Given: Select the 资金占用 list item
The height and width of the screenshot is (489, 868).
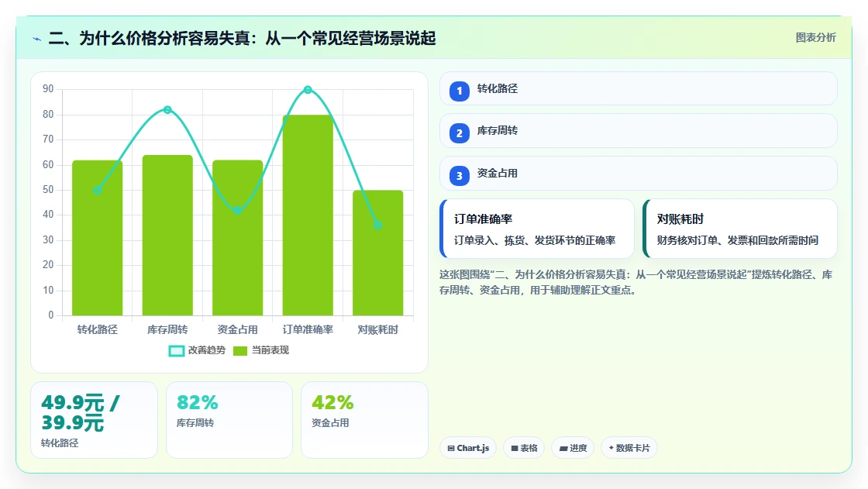Looking at the screenshot, I should coord(639,174).
